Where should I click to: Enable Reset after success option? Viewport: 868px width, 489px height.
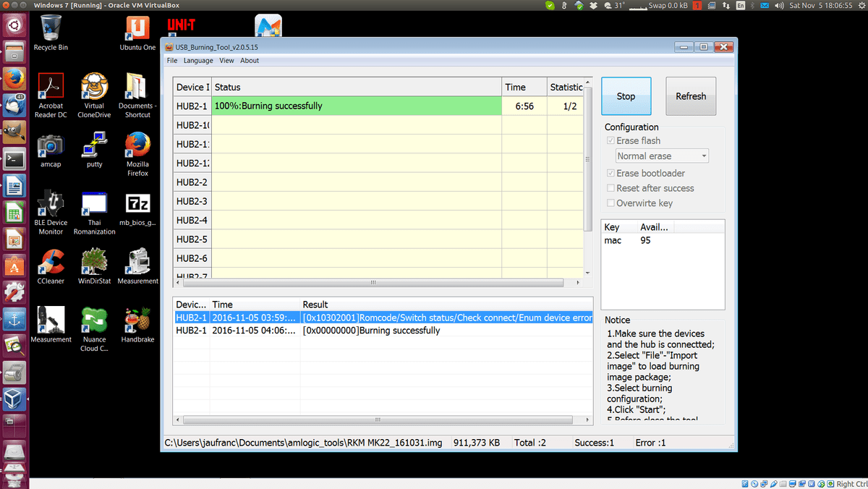coord(611,188)
